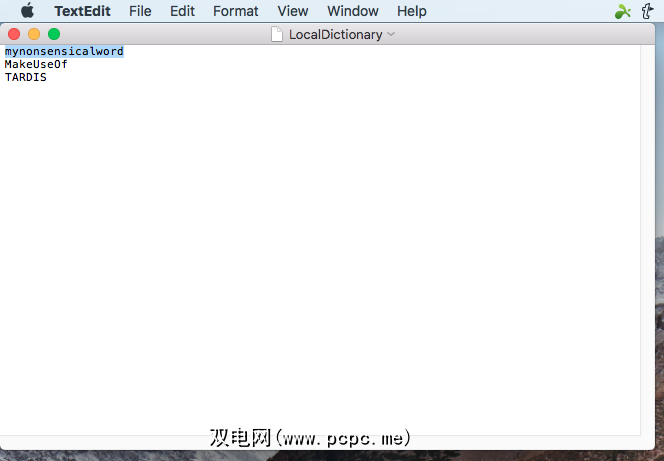Screen dimensions: 664x461
Task: Click the word MakeUseOf
Action: [36, 64]
